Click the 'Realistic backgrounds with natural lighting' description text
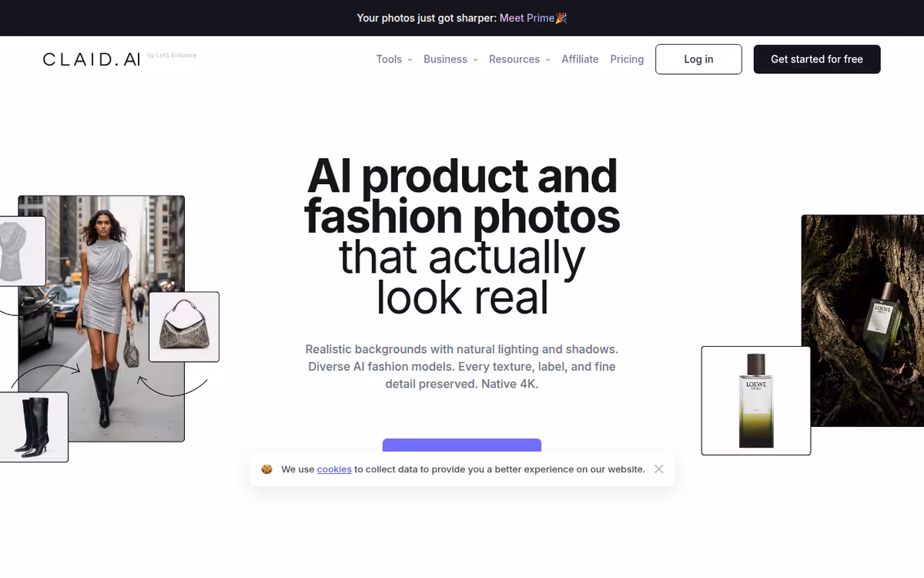Image resolution: width=924 pixels, height=578 pixels. (462, 366)
